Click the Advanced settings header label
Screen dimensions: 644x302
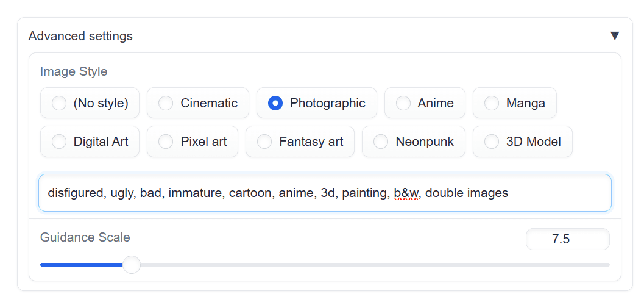tap(80, 36)
